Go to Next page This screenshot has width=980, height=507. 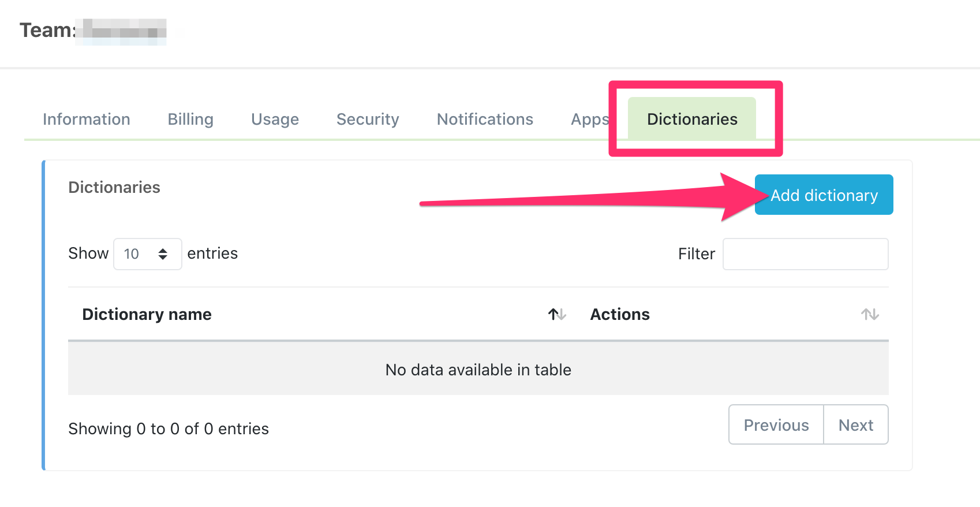click(856, 425)
